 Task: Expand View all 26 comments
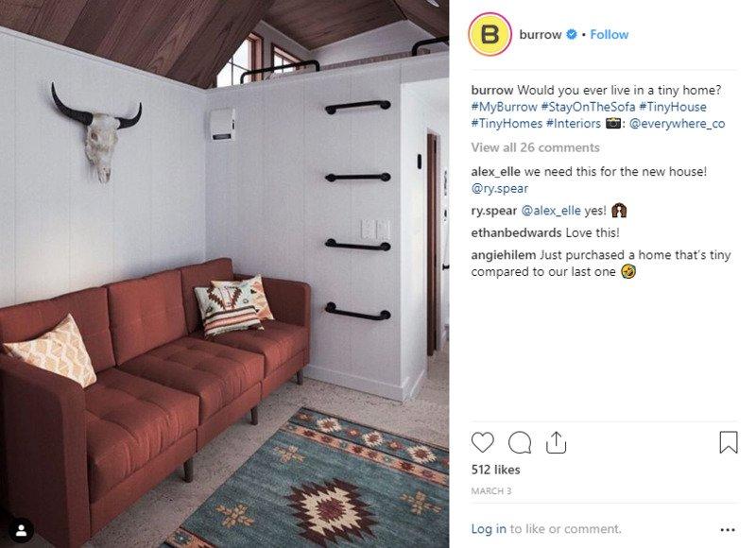(535, 147)
